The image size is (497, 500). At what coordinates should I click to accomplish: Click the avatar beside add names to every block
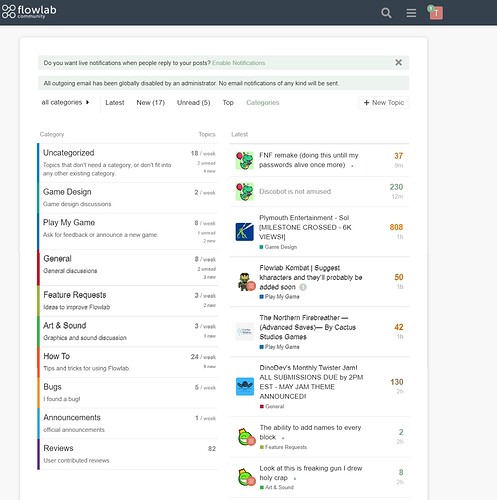click(x=246, y=437)
